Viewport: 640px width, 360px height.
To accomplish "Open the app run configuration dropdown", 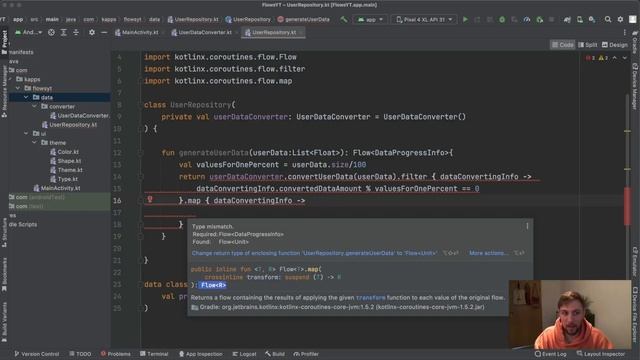I will 370,19.
